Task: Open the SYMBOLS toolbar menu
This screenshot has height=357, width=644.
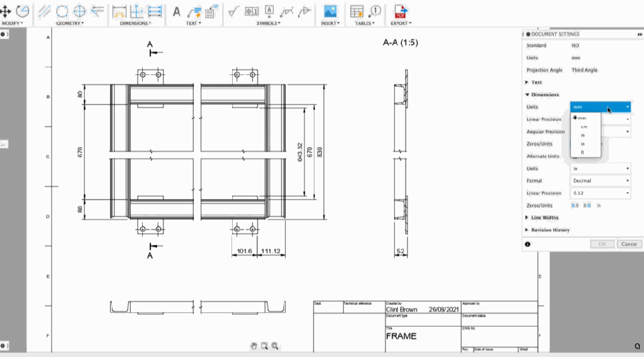Action: click(x=270, y=23)
